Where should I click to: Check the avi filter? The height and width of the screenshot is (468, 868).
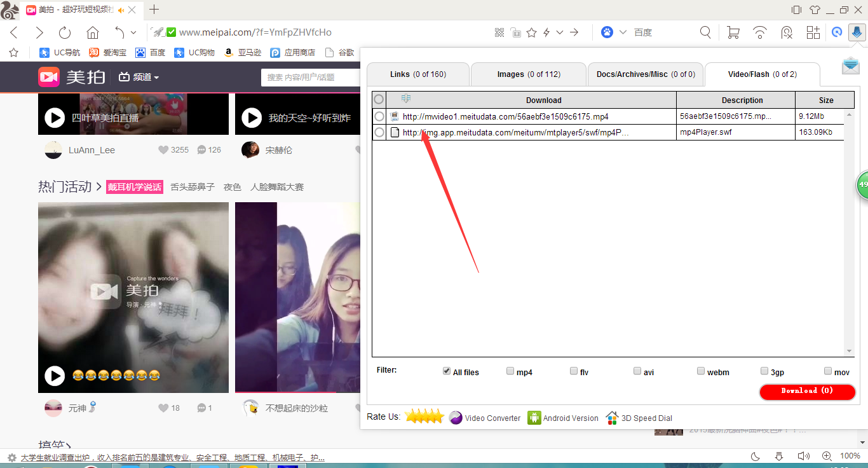(637, 371)
